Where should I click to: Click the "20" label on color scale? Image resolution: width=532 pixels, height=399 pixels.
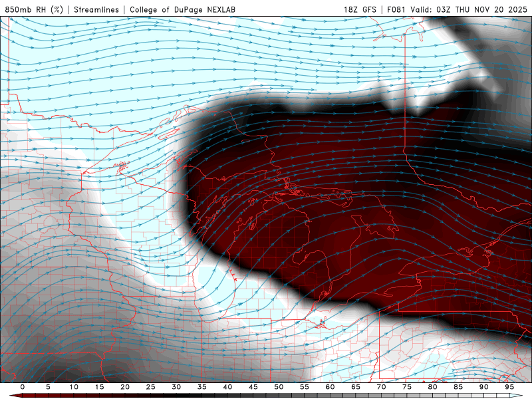(125, 387)
